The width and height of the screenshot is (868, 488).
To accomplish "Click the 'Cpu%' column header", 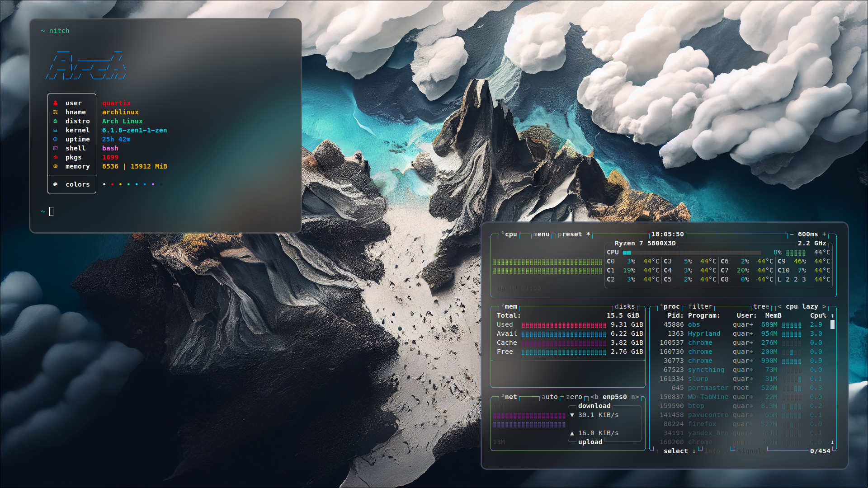I will (818, 315).
